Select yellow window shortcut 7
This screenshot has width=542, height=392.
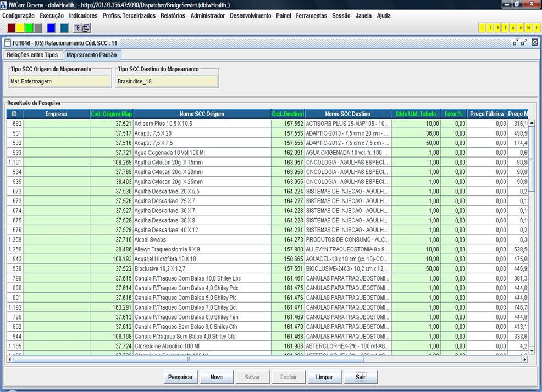click(x=505, y=27)
